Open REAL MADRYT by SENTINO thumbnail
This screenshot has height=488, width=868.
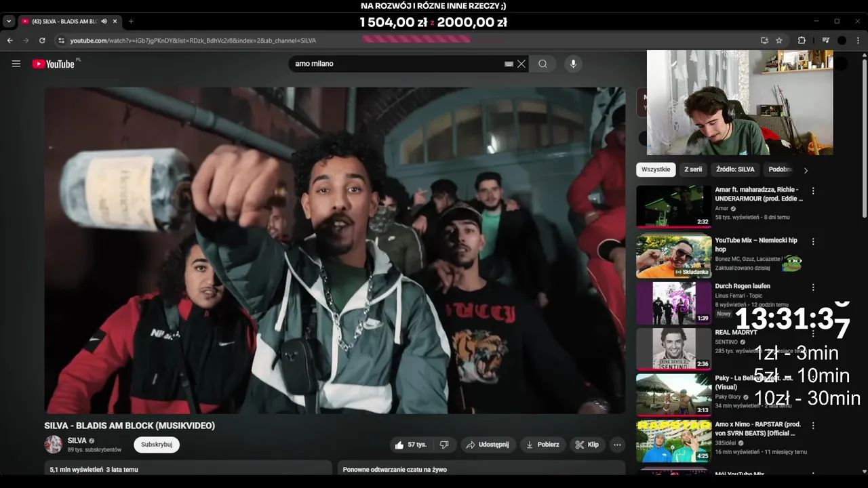(x=674, y=349)
